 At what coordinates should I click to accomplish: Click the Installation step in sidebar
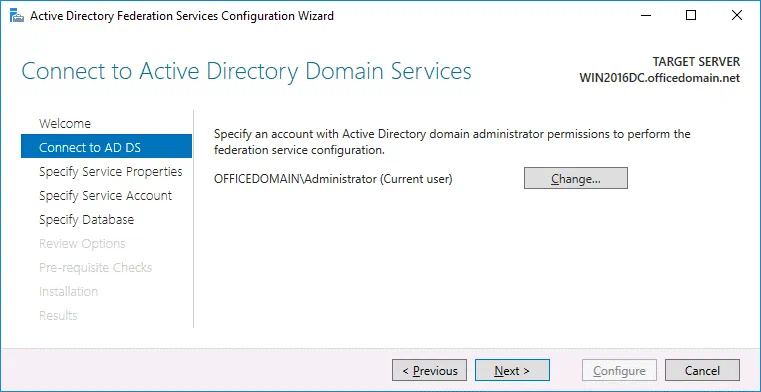click(x=68, y=292)
